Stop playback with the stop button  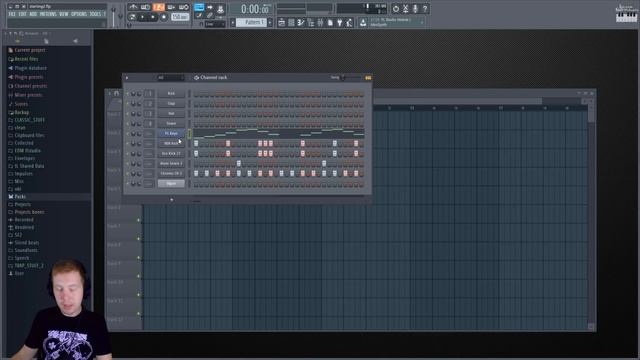tap(153, 17)
